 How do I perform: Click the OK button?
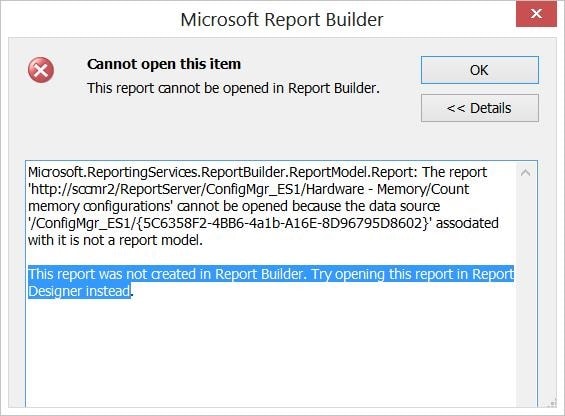(x=480, y=70)
